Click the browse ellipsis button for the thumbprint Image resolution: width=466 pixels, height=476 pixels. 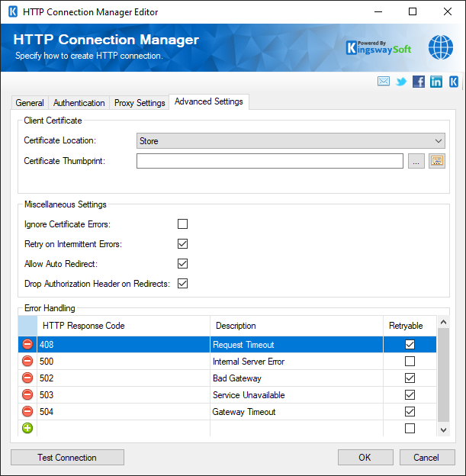(x=416, y=161)
